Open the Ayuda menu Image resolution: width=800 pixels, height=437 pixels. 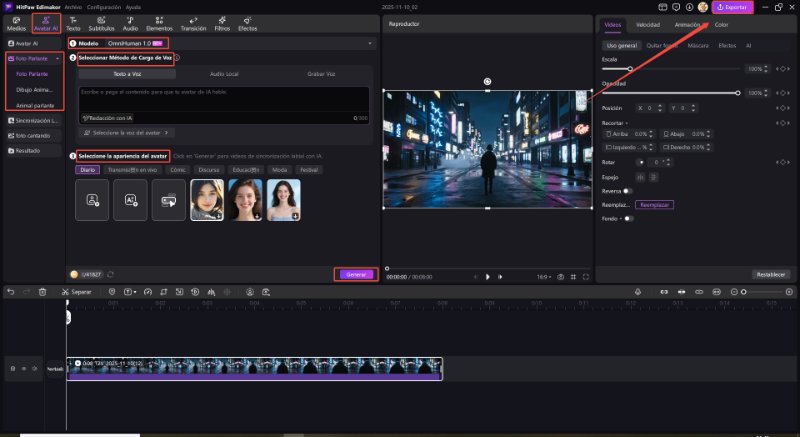pyautogui.click(x=133, y=7)
